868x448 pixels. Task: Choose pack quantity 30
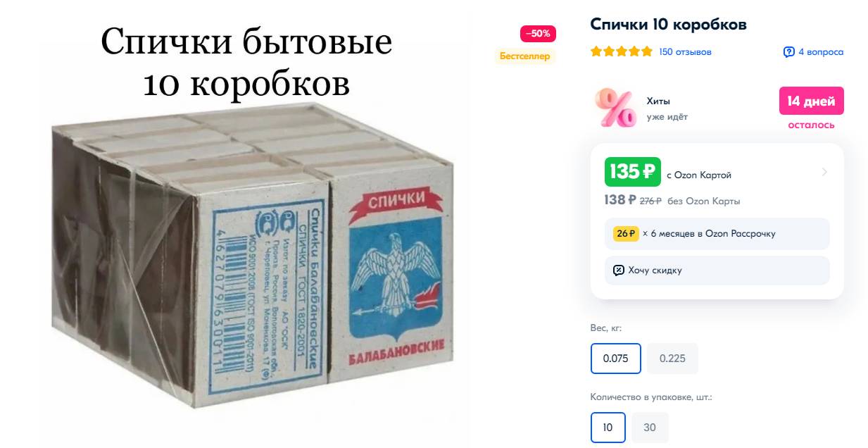click(x=650, y=427)
